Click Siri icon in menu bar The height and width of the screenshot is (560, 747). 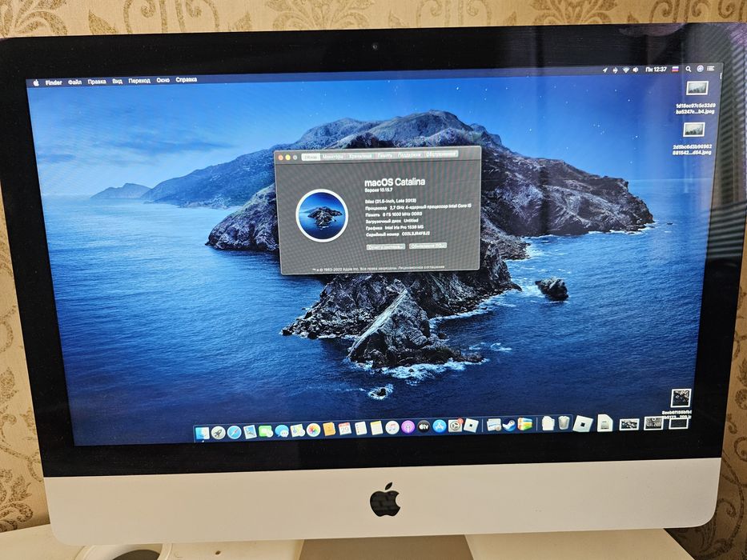700,69
